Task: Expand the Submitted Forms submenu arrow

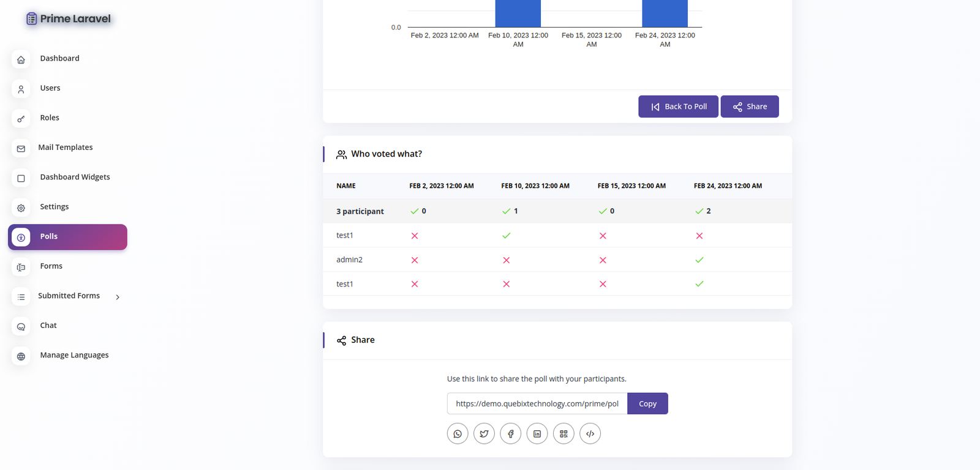Action: tap(118, 297)
